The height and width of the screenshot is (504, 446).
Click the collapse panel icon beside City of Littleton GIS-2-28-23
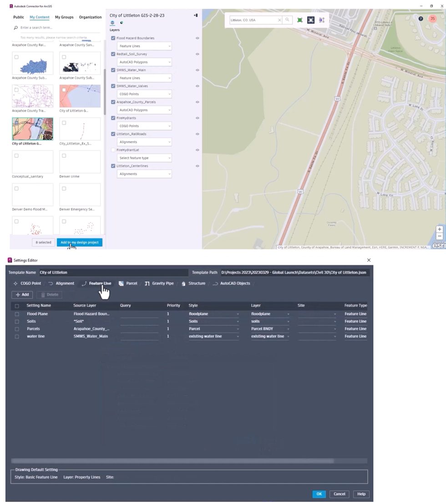coord(196,15)
